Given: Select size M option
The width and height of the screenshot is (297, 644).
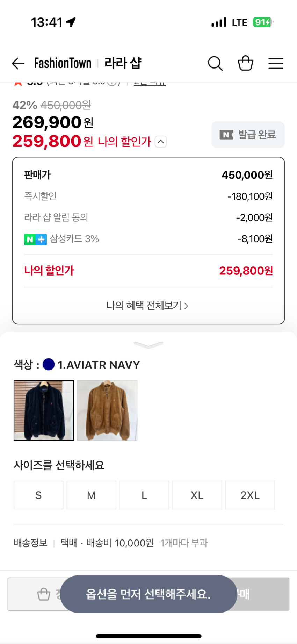Looking at the screenshot, I should click(x=91, y=495).
